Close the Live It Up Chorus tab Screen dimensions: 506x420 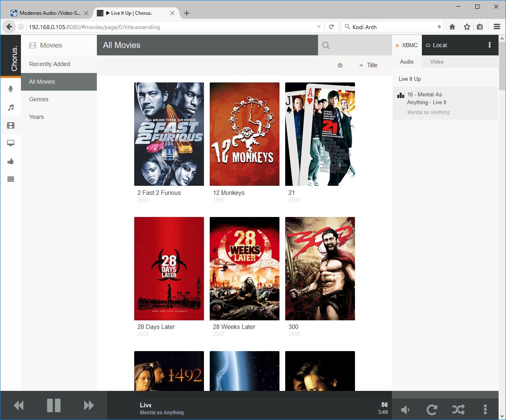172,13
